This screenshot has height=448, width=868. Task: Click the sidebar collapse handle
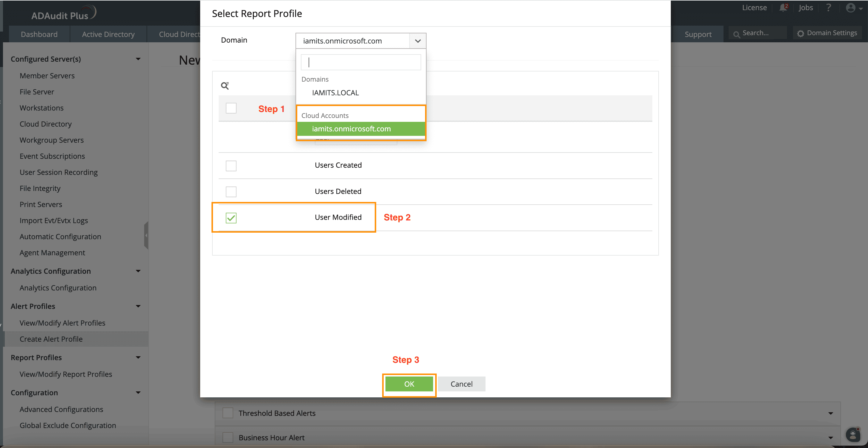click(x=146, y=235)
